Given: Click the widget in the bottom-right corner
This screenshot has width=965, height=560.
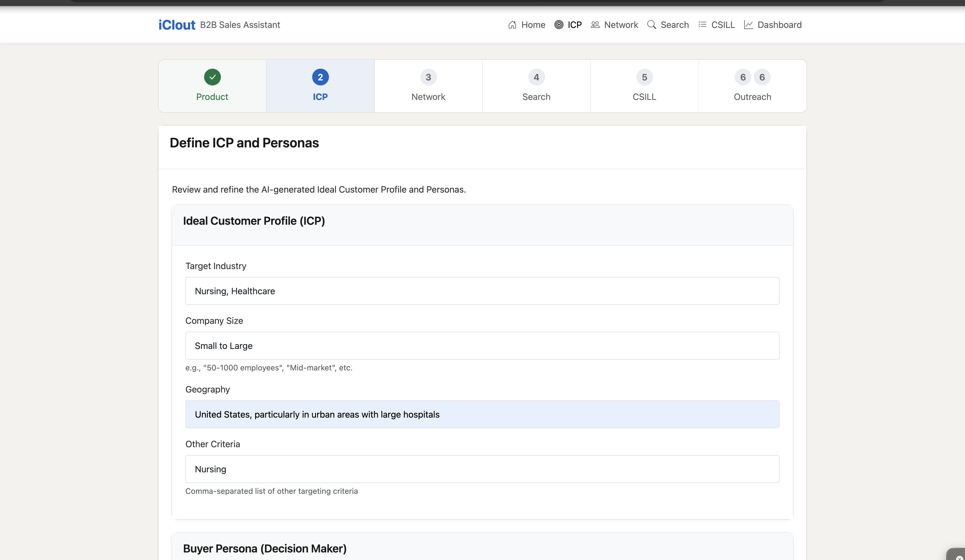Looking at the screenshot, I should coord(957,555).
